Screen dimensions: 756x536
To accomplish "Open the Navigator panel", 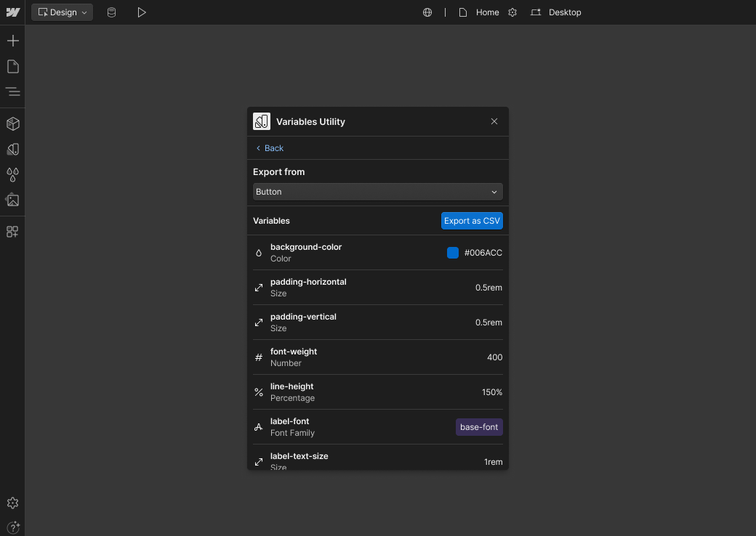I will pos(13,92).
